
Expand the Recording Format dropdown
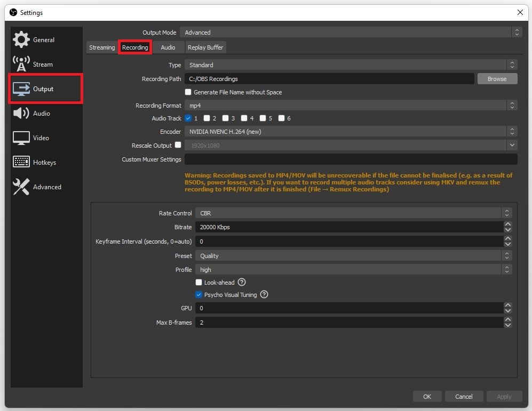pos(351,106)
